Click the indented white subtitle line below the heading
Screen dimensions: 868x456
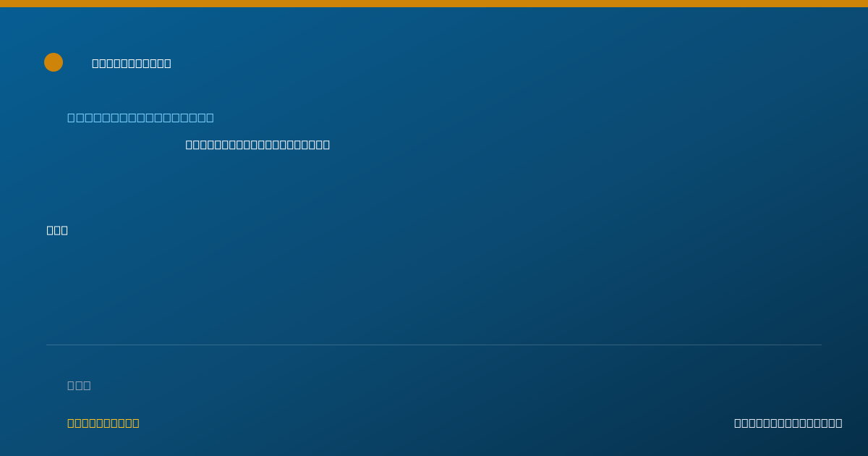click(x=258, y=144)
